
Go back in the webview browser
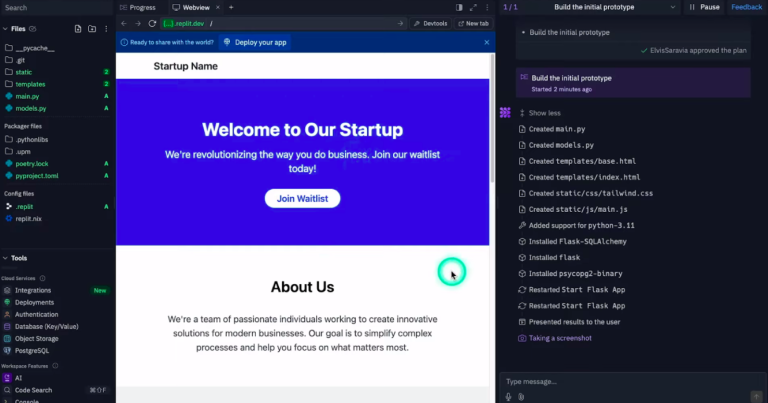click(x=124, y=23)
